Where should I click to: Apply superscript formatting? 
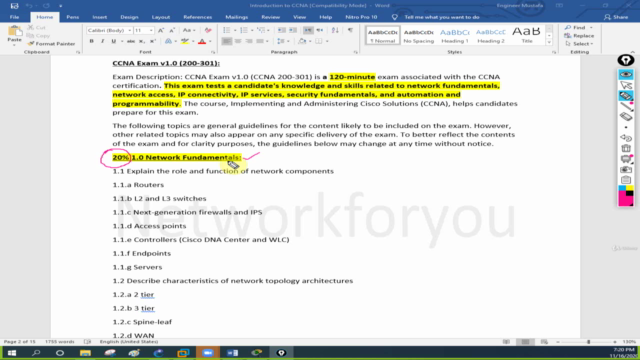(x=153, y=41)
